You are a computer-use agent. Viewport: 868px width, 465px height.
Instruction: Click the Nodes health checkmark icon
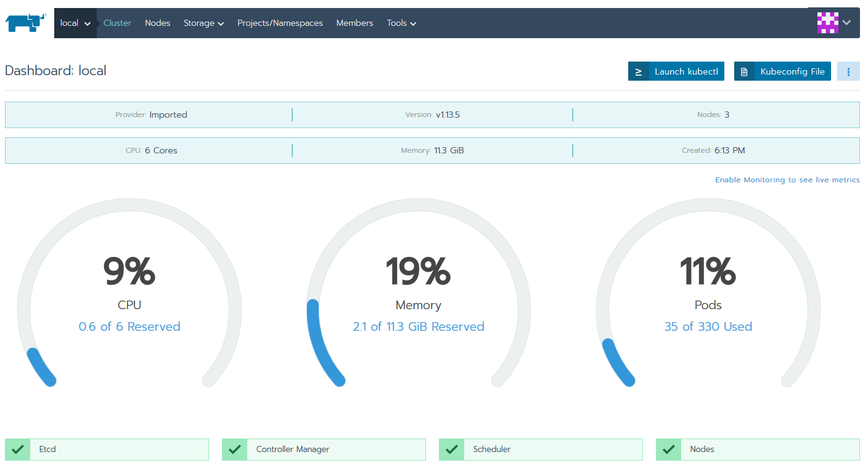668,450
